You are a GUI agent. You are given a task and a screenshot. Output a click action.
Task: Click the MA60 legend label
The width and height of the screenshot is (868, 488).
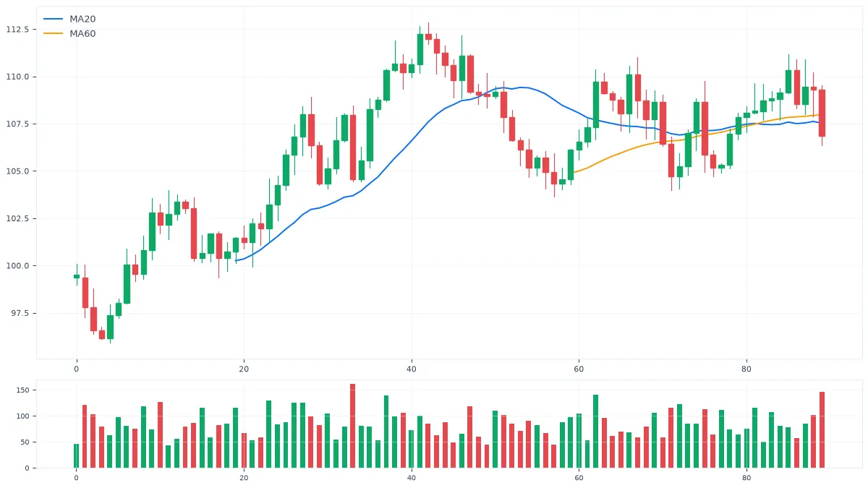pyautogui.click(x=82, y=34)
